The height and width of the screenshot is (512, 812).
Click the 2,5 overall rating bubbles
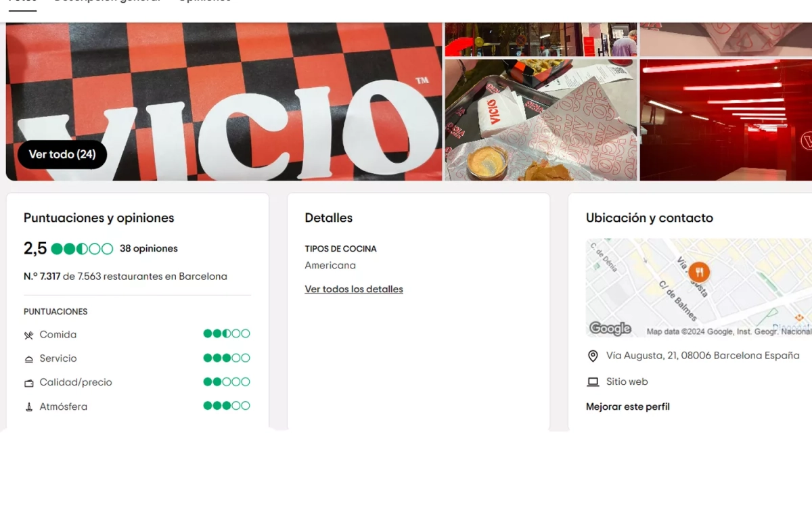coord(82,249)
